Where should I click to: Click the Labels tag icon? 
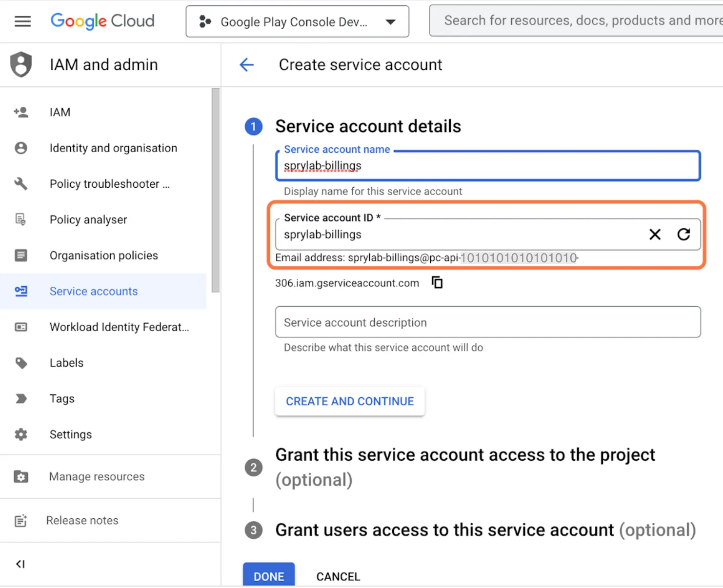click(x=21, y=363)
